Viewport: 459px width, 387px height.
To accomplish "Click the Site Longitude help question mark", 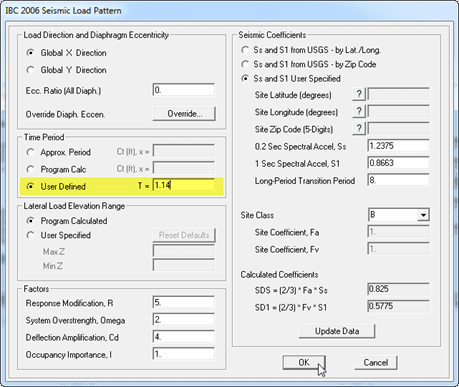I will click(x=359, y=111).
